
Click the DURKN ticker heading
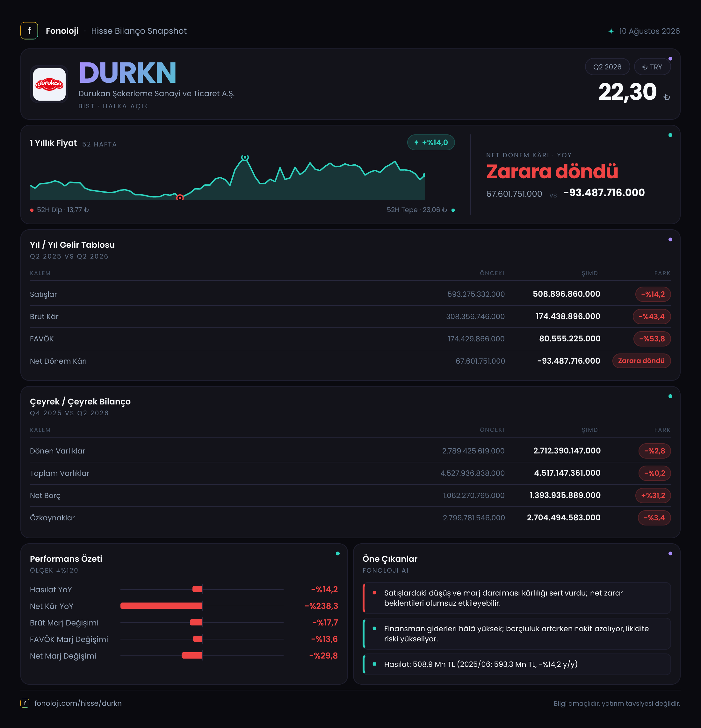pos(127,73)
